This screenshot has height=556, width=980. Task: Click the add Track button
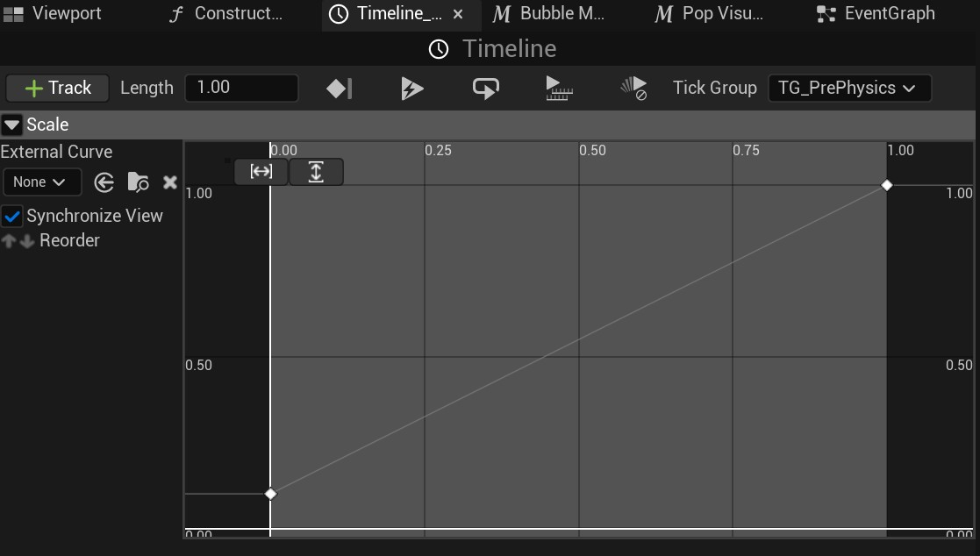click(x=58, y=89)
